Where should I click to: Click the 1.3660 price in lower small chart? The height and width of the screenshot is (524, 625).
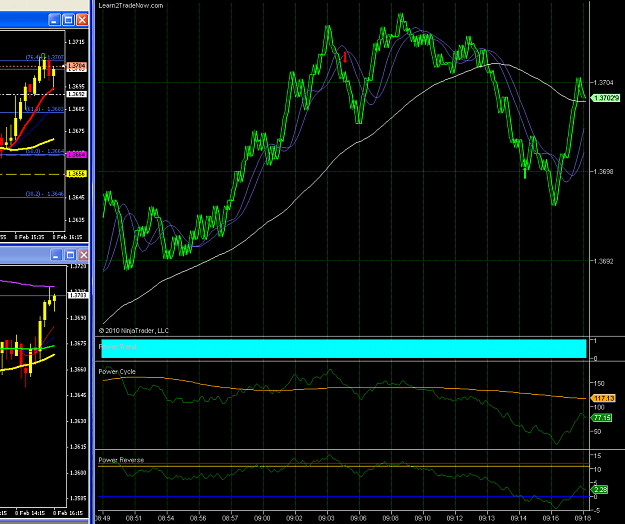point(78,369)
